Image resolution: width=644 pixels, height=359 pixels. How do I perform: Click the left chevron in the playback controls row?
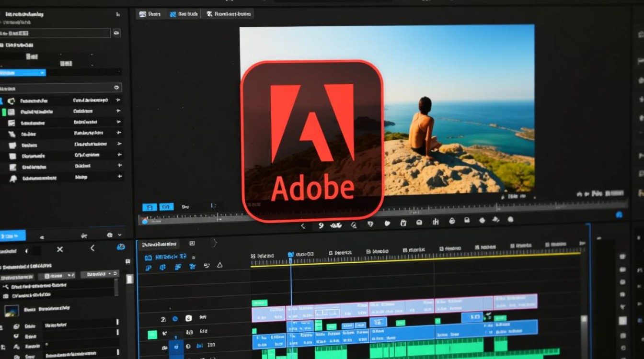coord(303,225)
